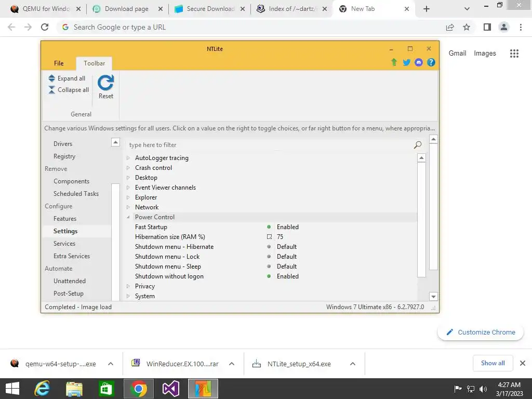Click Show all downloads button
This screenshot has height=399, width=532.
pyautogui.click(x=493, y=363)
